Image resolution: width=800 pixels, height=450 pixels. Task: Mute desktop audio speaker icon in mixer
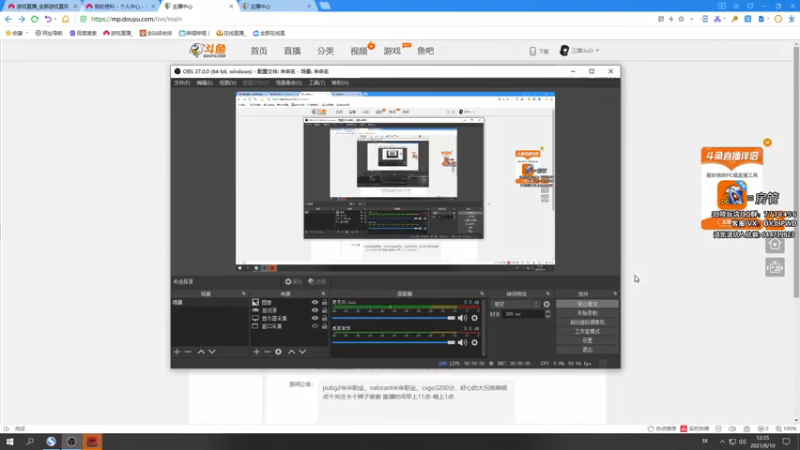tap(462, 342)
